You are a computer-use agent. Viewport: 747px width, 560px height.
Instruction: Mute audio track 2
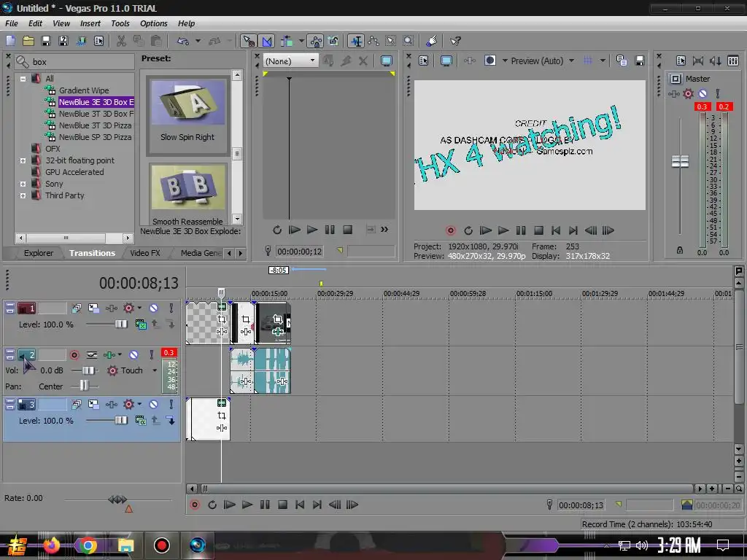134,355
